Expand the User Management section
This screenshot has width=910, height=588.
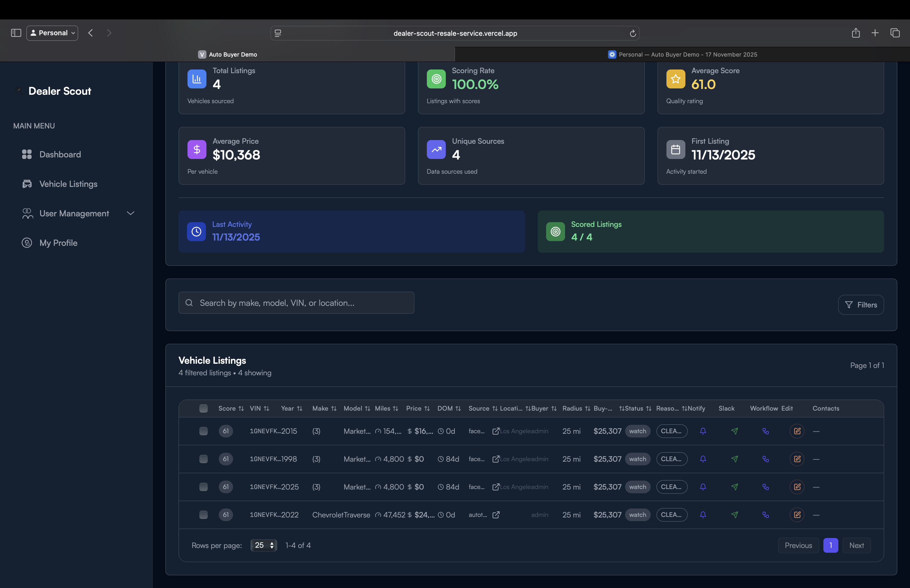coord(130,213)
